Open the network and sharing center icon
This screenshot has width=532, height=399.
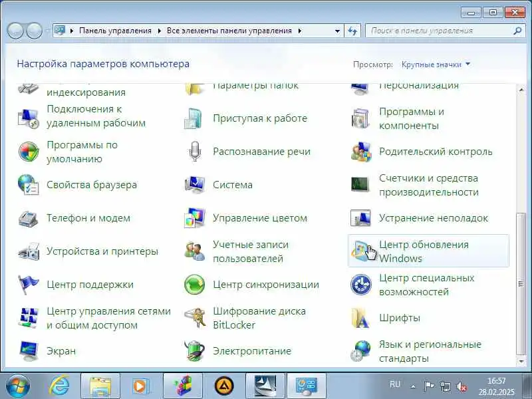pos(28,318)
